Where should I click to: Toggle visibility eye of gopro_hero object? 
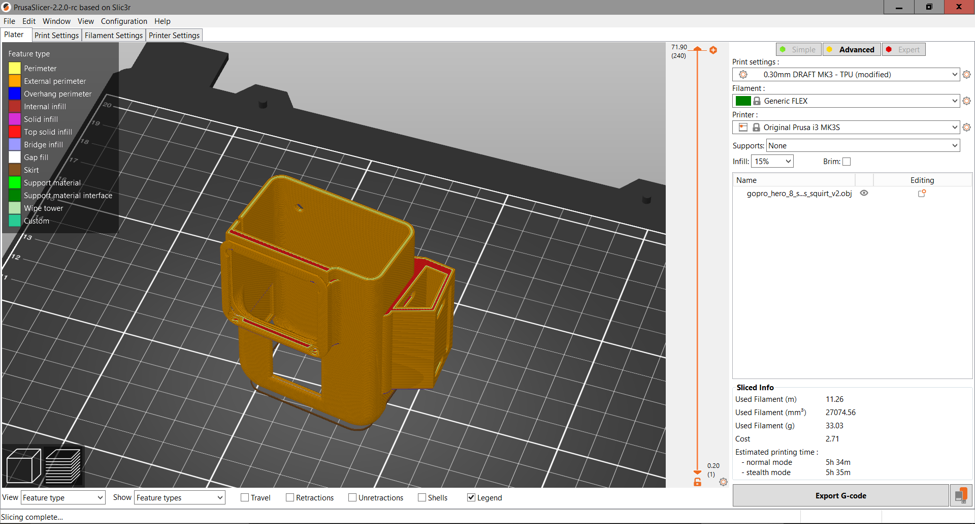point(864,193)
